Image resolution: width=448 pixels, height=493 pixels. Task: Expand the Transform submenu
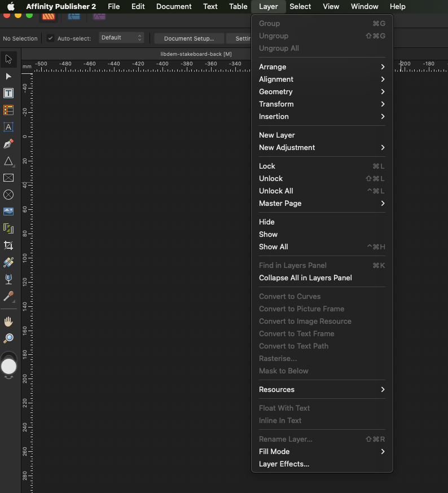(322, 104)
